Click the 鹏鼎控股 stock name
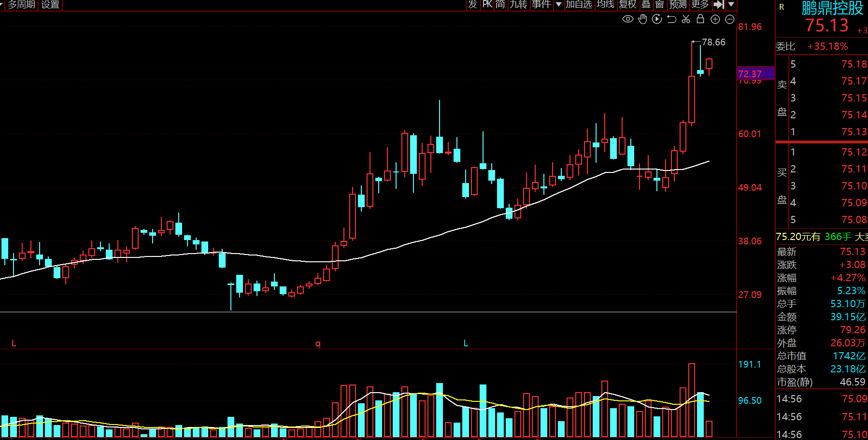 pyautogui.click(x=832, y=8)
